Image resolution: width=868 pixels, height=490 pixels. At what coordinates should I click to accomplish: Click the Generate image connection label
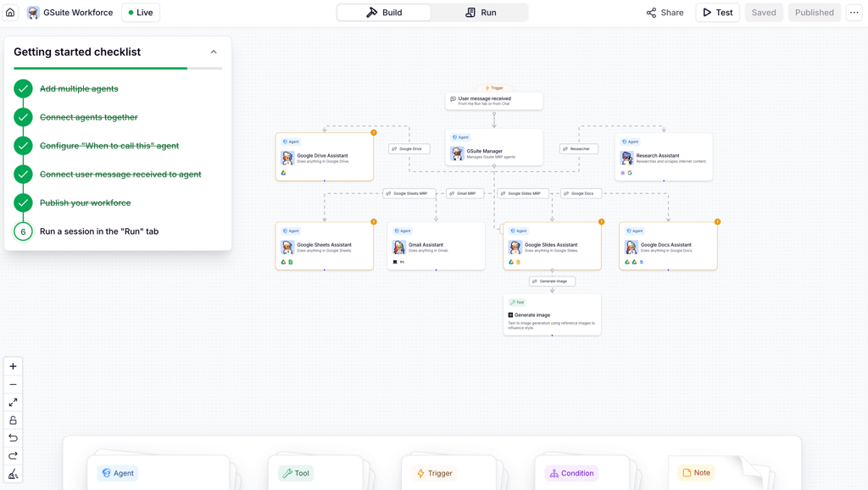552,281
